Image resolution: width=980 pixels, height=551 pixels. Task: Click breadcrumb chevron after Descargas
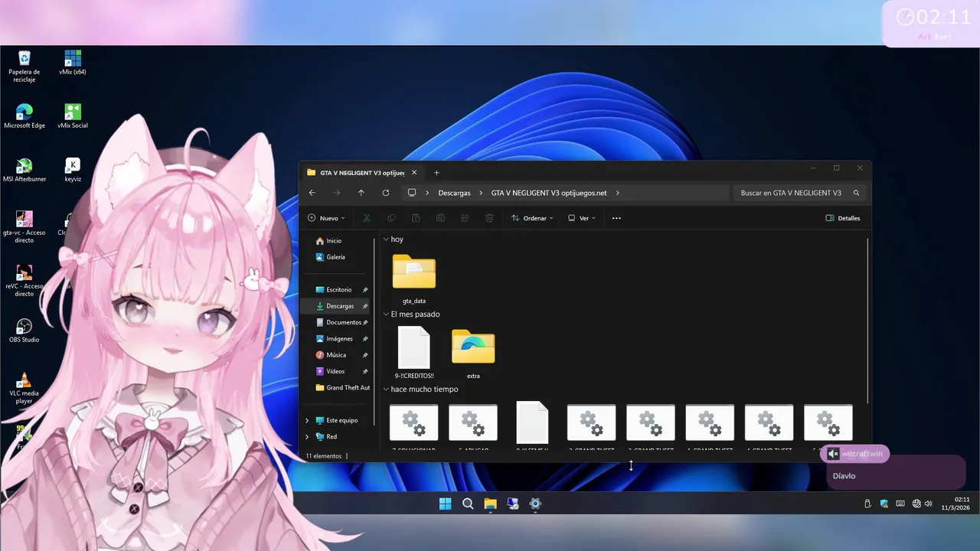click(x=480, y=193)
